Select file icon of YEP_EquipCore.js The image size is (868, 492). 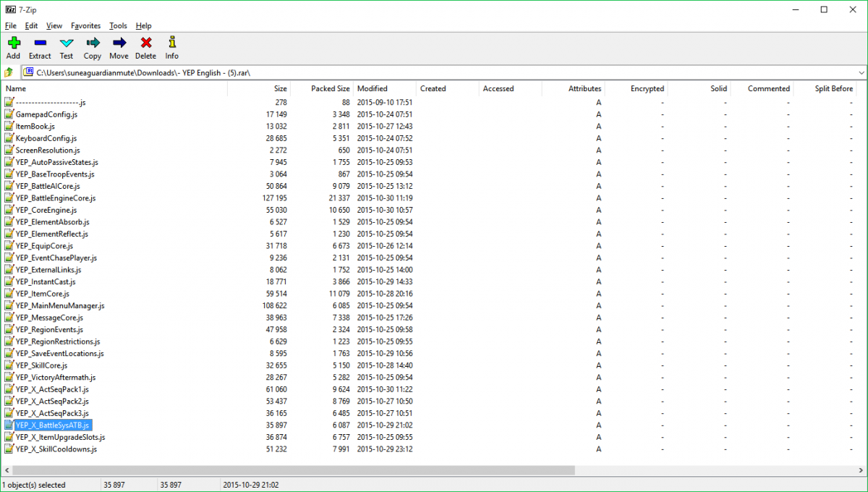coord(9,245)
